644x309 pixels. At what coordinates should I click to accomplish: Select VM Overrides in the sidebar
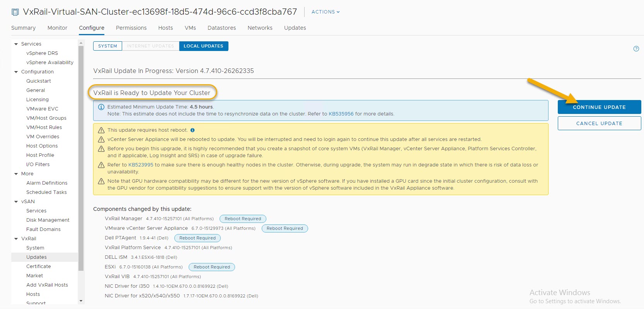[43, 137]
